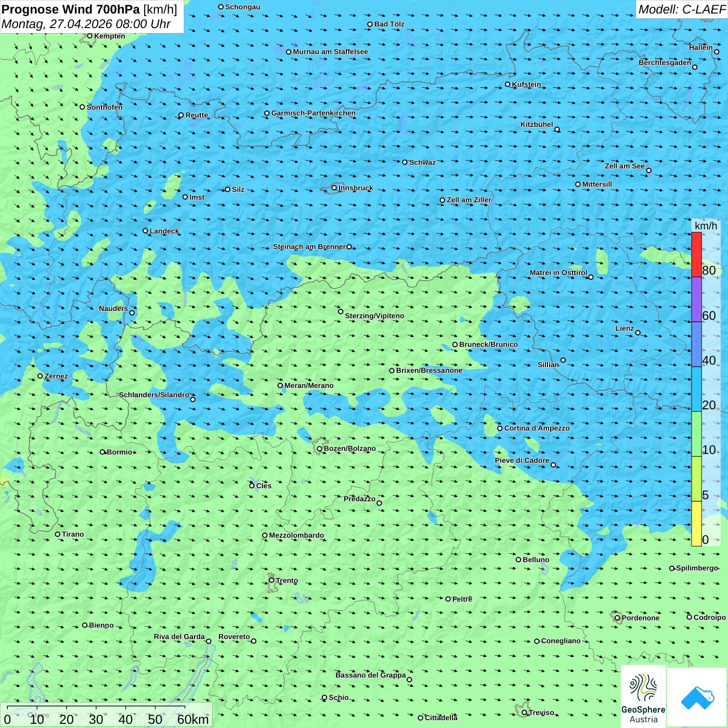The image size is (728, 728).
Task: Click the Bruneck/Brunico marker
Action: (455, 344)
